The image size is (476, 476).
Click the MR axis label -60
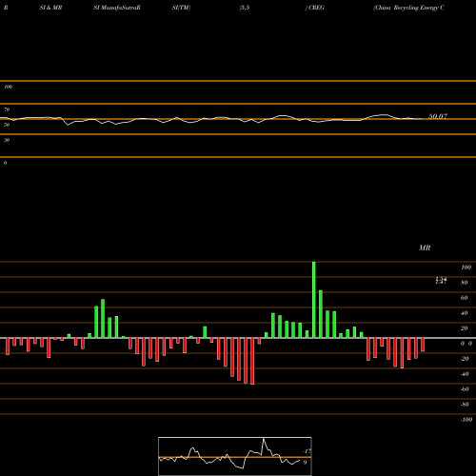coord(465,389)
